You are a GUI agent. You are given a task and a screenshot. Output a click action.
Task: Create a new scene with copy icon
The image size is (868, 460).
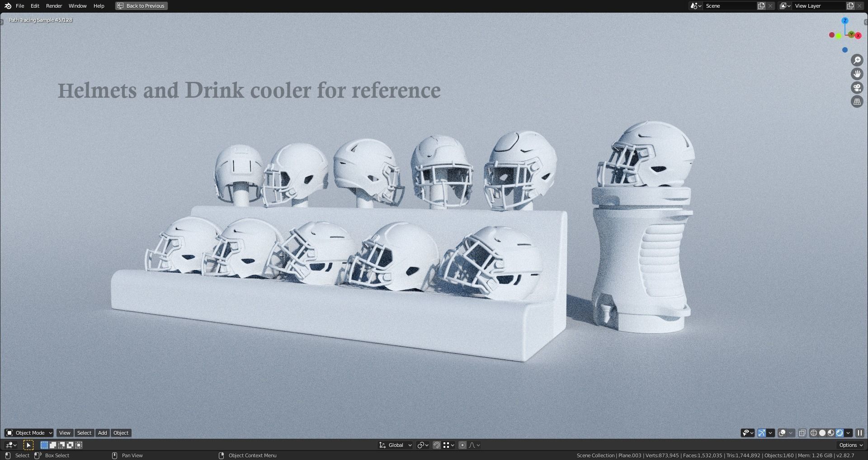coord(761,6)
